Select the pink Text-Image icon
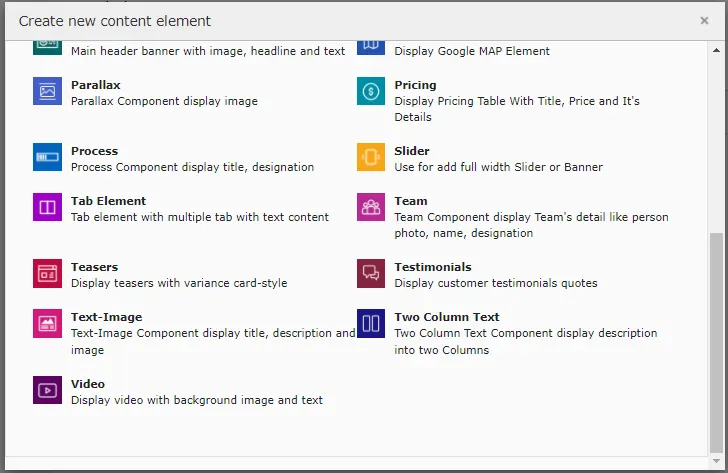Screen dimensions: 728x473 tap(47, 324)
